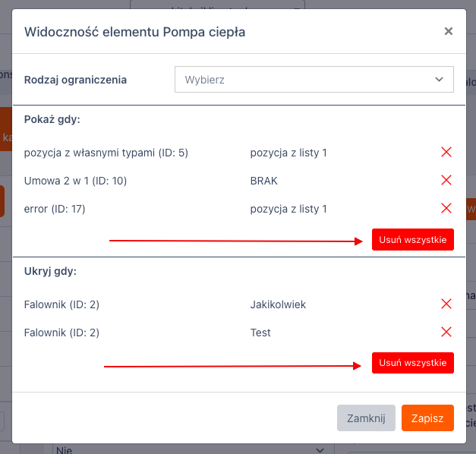Screen dimensions: 476x454
Task: Remove the Falownik 'Test' hide rule
Action: (446, 333)
